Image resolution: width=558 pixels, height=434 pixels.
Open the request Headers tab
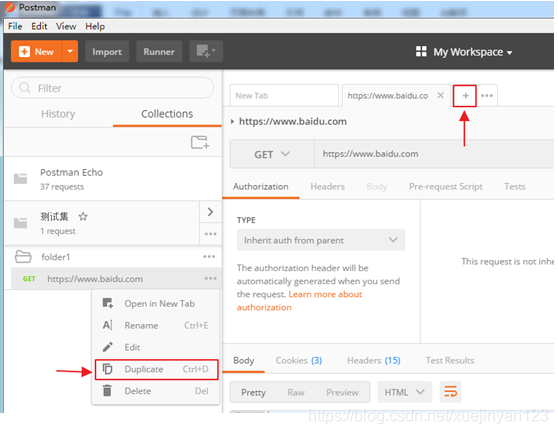pos(327,186)
